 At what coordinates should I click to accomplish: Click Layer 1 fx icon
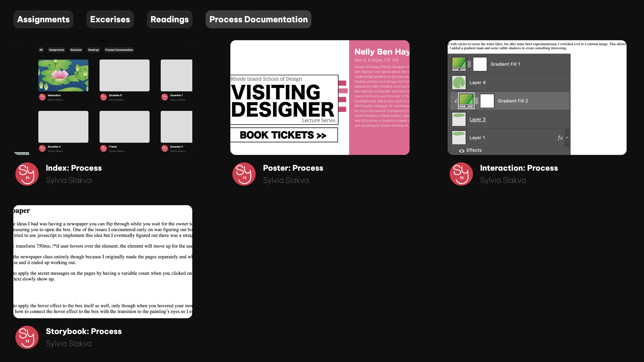coord(561,138)
